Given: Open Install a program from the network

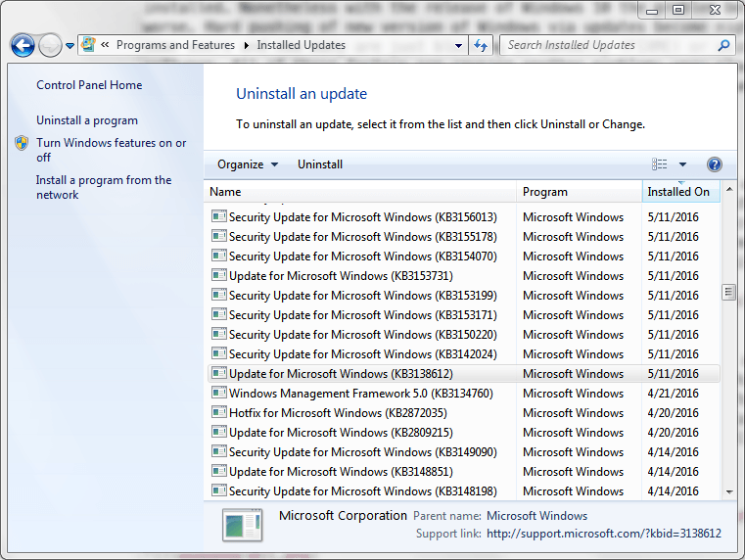Looking at the screenshot, I should point(104,187).
